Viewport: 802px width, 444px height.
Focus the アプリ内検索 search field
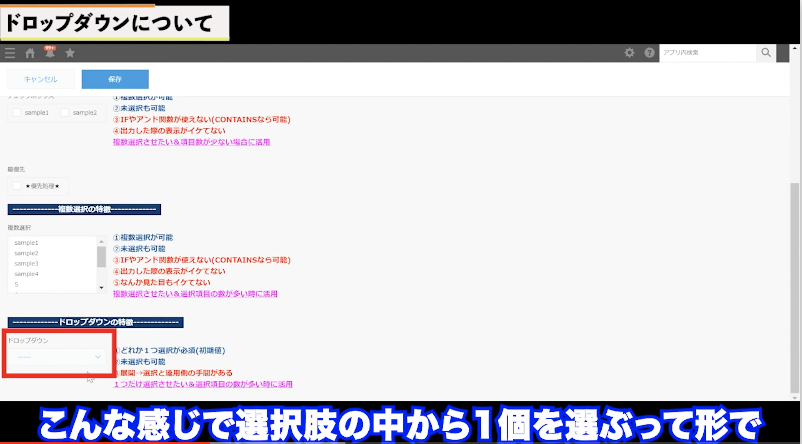pos(707,53)
